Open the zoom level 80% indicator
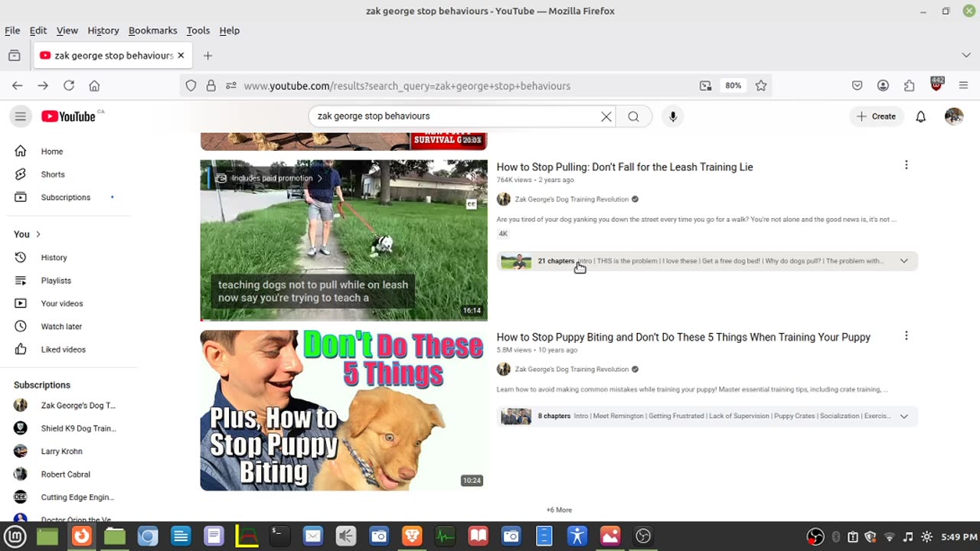Screen dimensions: 980x551 tap(733, 86)
